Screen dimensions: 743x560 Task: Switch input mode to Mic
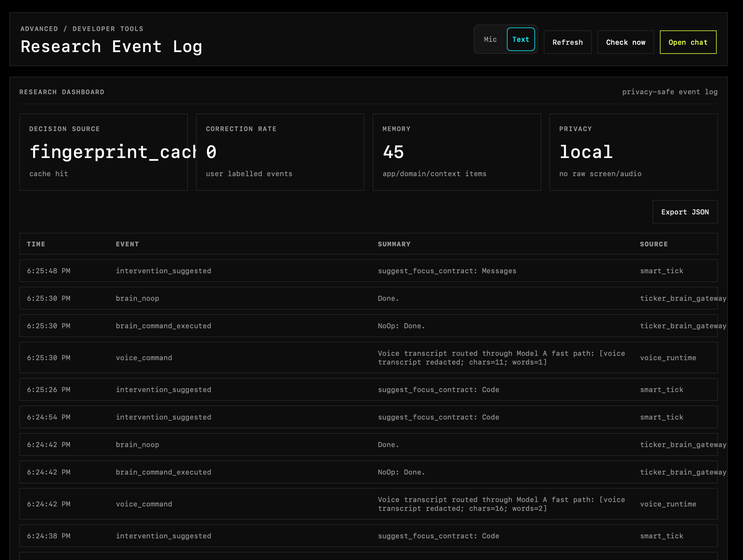tap(490, 39)
